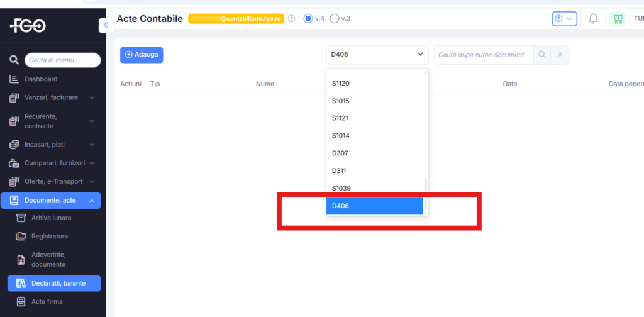Click the sidebar search magnifier icon
The image size is (644, 317).
14,60
